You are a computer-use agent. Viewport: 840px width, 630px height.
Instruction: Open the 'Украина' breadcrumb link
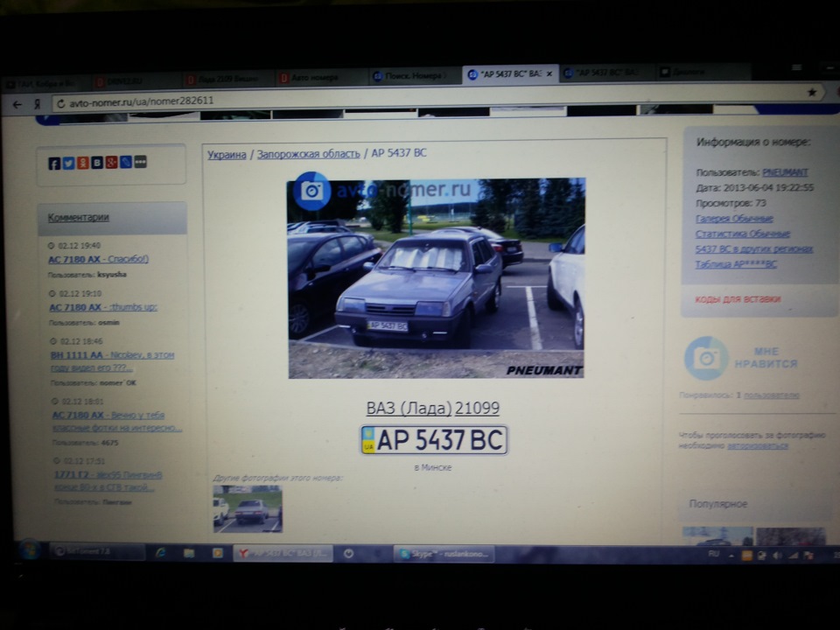click(x=227, y=155)
